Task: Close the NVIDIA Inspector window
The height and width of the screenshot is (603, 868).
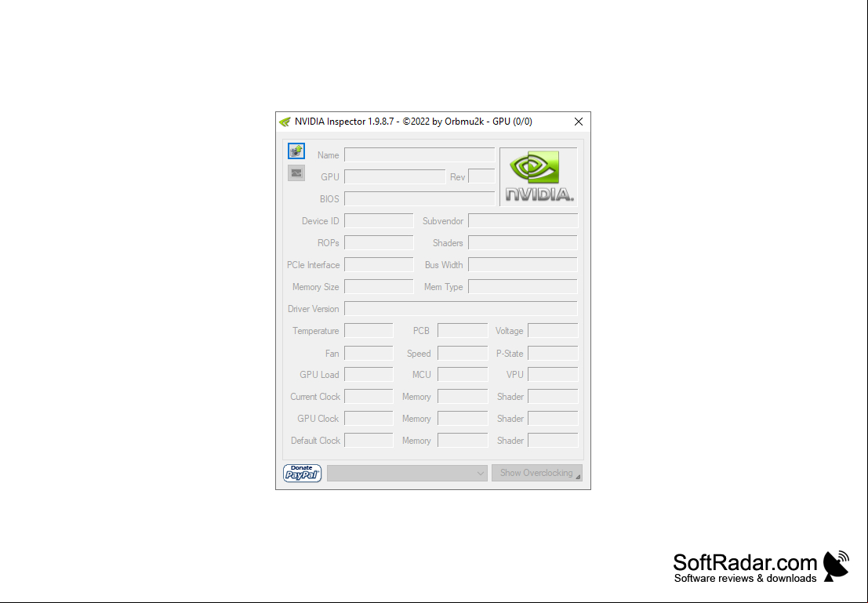Action: point(579,122)
